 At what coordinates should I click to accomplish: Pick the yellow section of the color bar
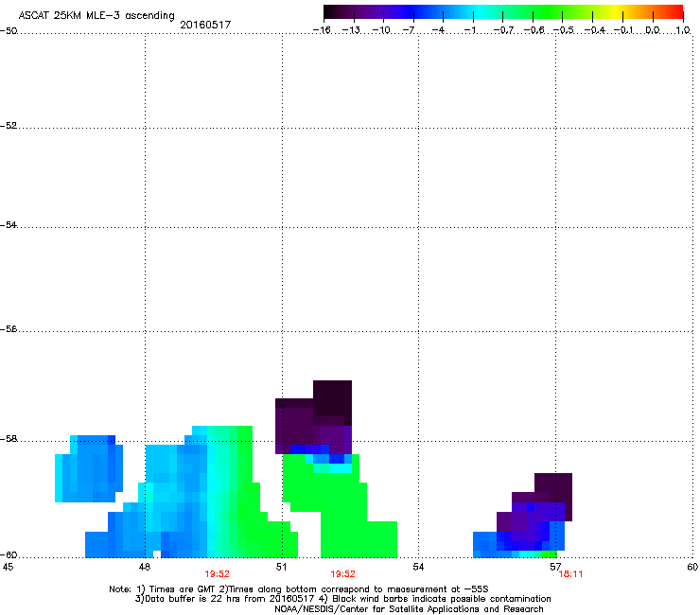click(614, 12)
